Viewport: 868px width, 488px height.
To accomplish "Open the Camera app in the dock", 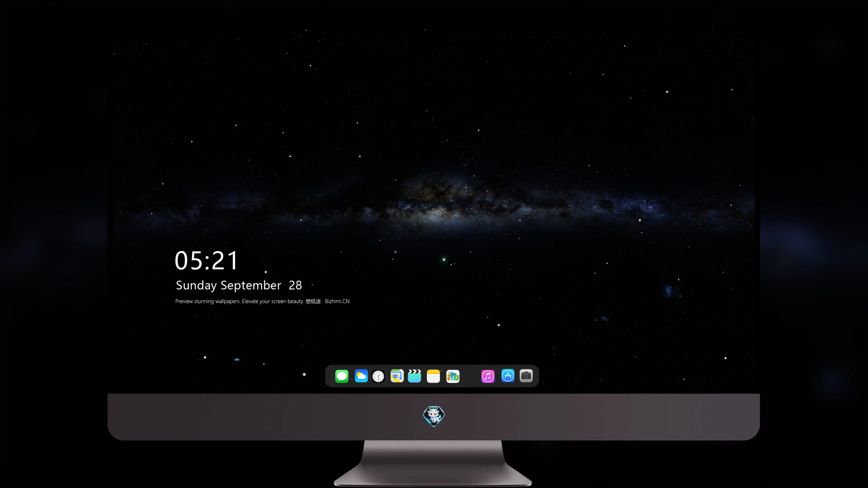I will (x=526, y=375).
